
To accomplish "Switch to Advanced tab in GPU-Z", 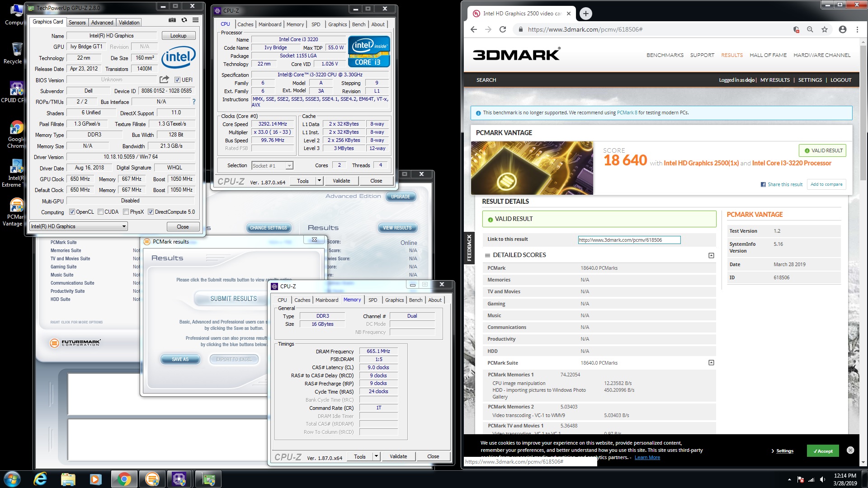I will pos(102,23).
